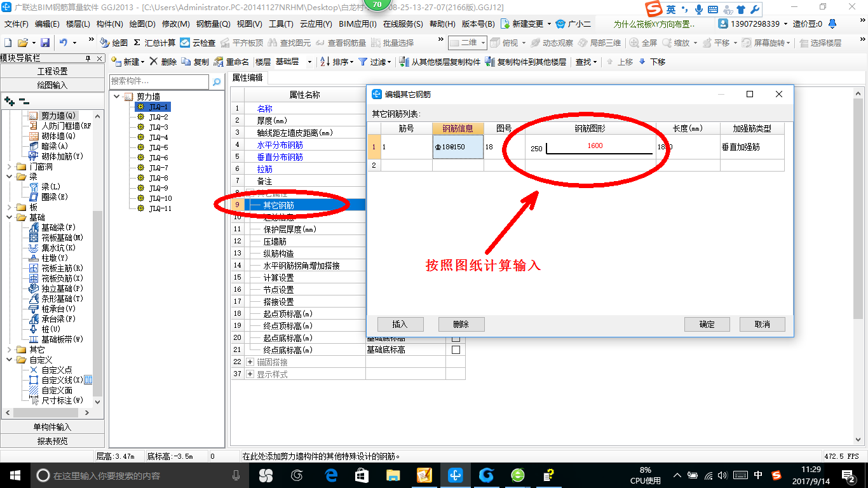Click the new file icon in toolbar
Viewport: 868px width, 488px height.
tap(8, 43)
